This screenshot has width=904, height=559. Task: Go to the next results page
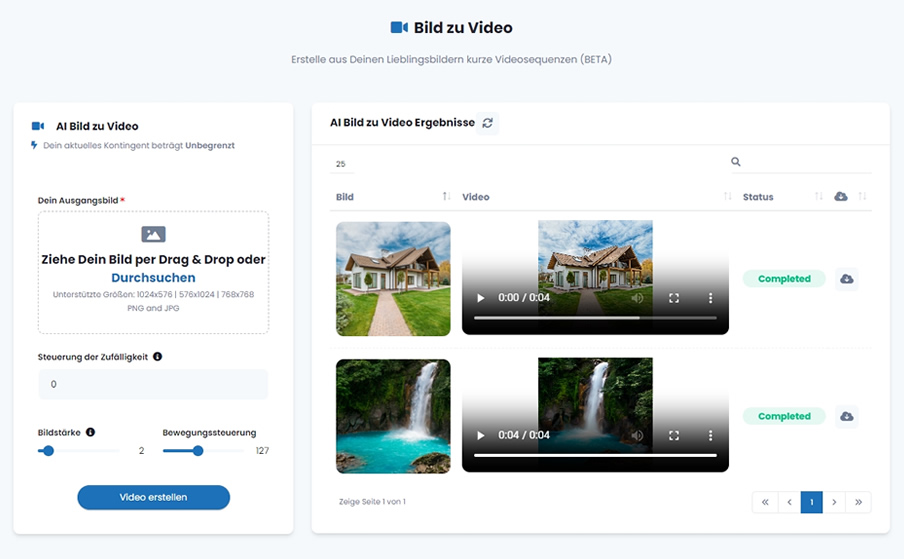(x=834, y=502)
